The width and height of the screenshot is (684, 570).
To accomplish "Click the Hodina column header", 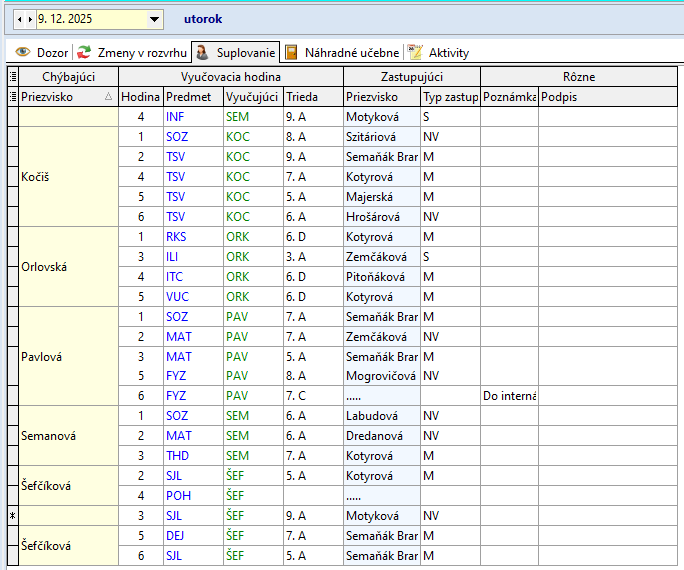I will pyautogui.click(x=140, y=97).
